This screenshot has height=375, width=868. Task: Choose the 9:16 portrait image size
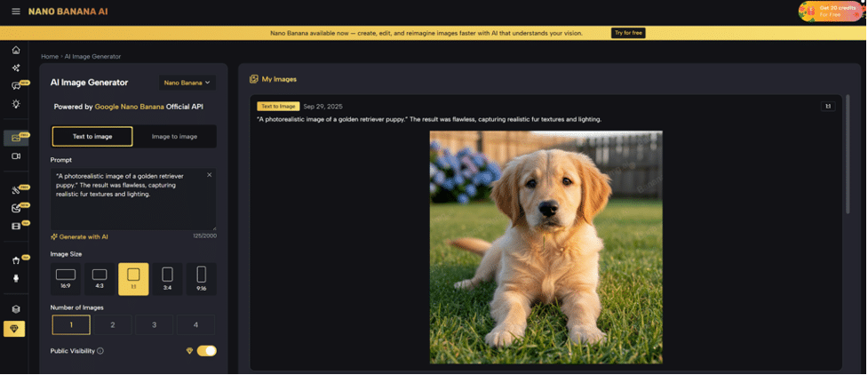pos(201,279)
